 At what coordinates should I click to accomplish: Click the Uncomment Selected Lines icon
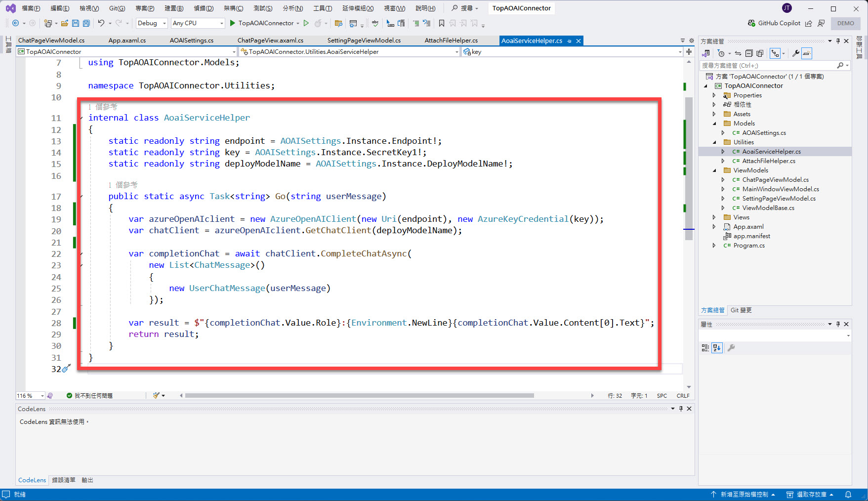[x=426, y=23]
